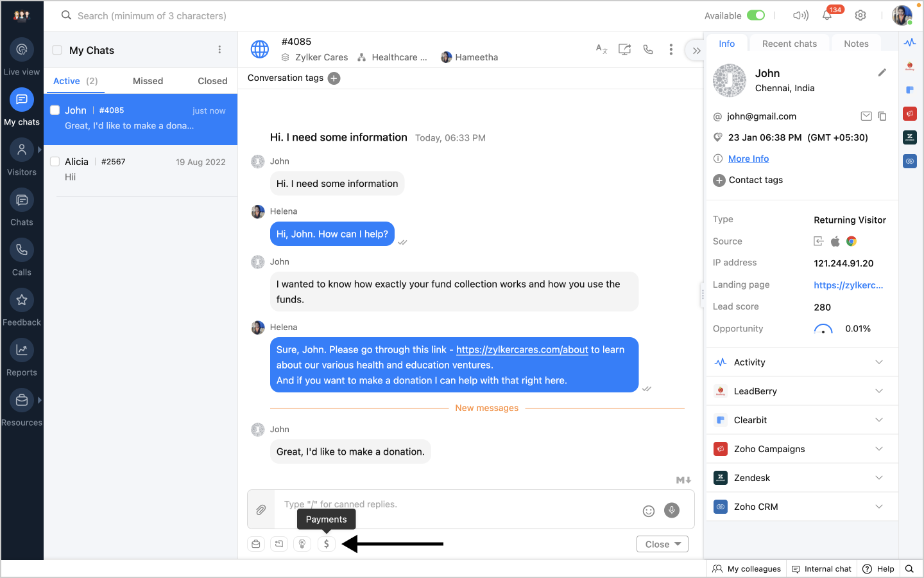Open sound settings speaker icon
Viewport: 924px width, 578px height.
800,15
